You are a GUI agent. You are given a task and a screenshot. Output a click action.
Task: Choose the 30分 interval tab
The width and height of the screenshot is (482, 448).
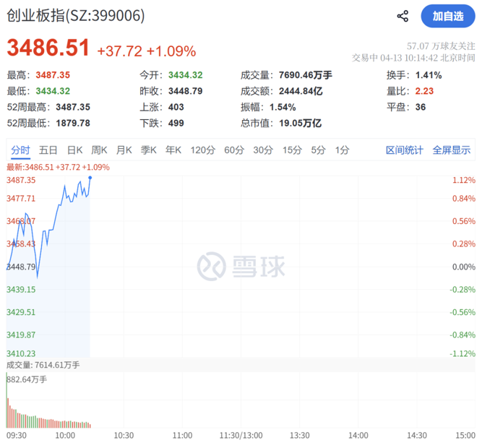click(x=263, y=150)
